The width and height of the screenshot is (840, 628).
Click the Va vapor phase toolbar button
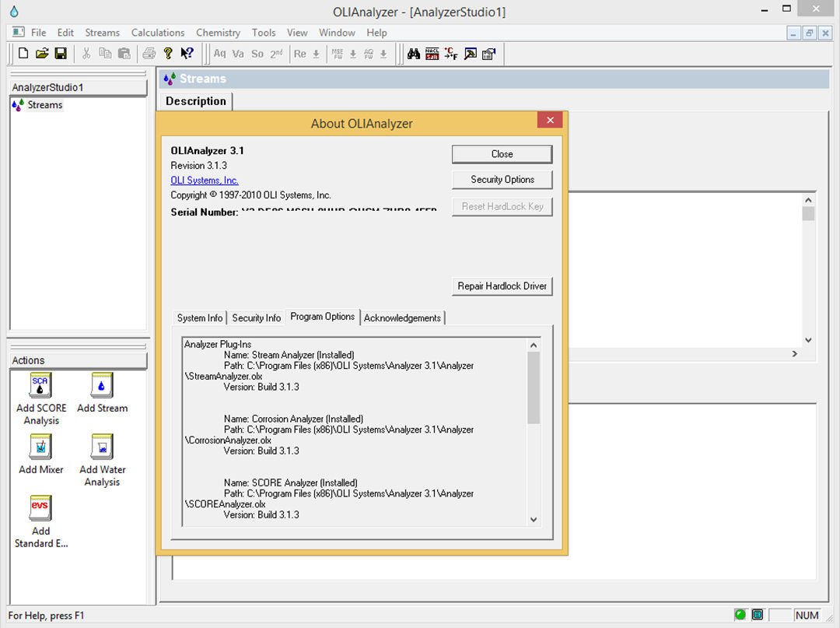(238, 54)
